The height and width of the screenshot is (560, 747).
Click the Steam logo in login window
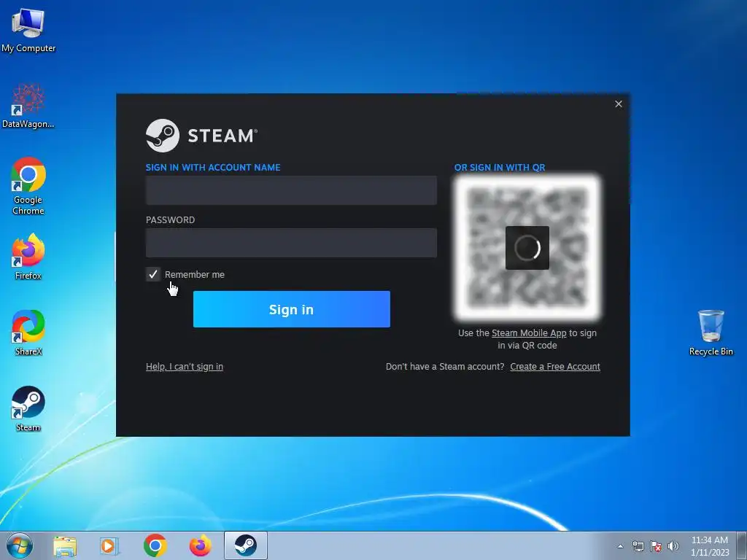[201, 136]
